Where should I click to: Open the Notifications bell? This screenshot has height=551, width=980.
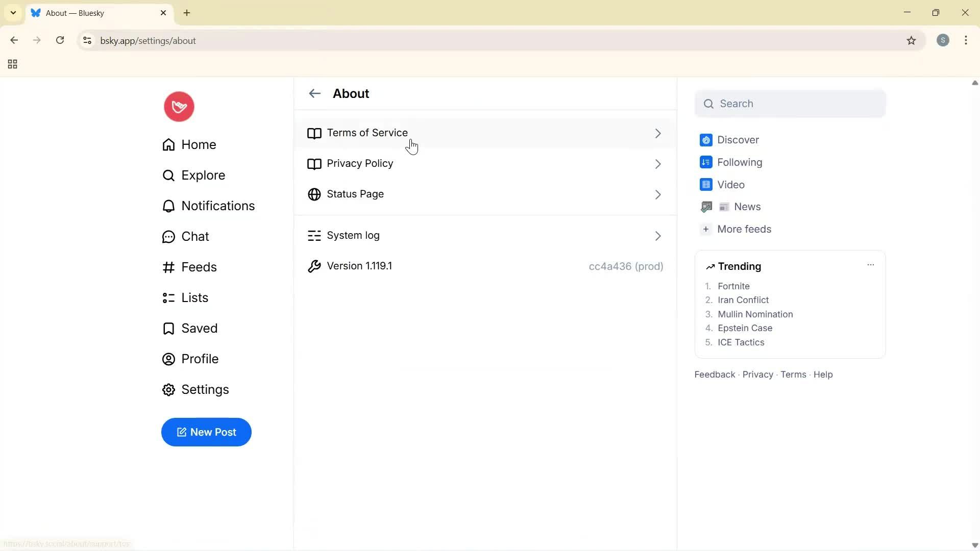(x=168, y=206)
